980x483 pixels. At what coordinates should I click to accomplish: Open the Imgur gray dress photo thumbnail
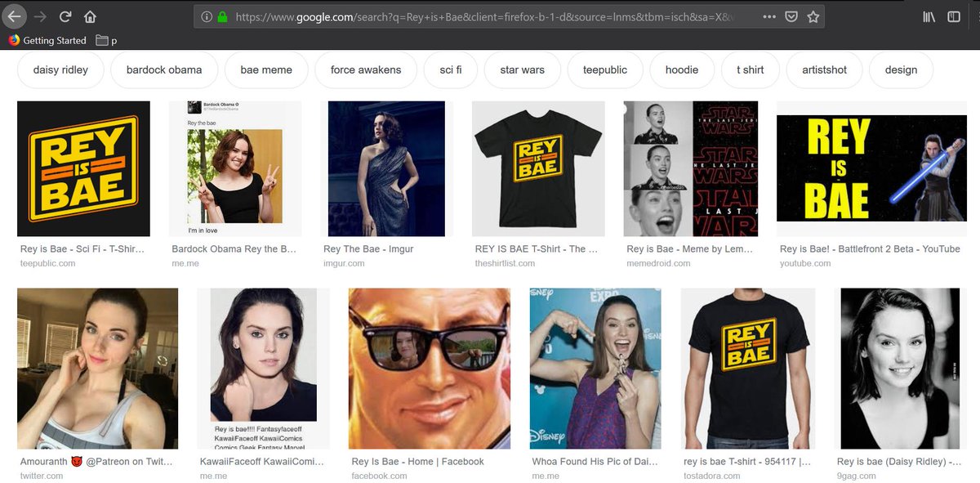click(386, 169)
